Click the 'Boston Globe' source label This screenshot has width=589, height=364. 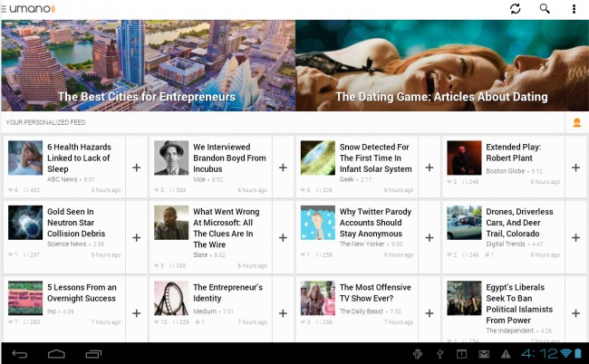point(506,171)
